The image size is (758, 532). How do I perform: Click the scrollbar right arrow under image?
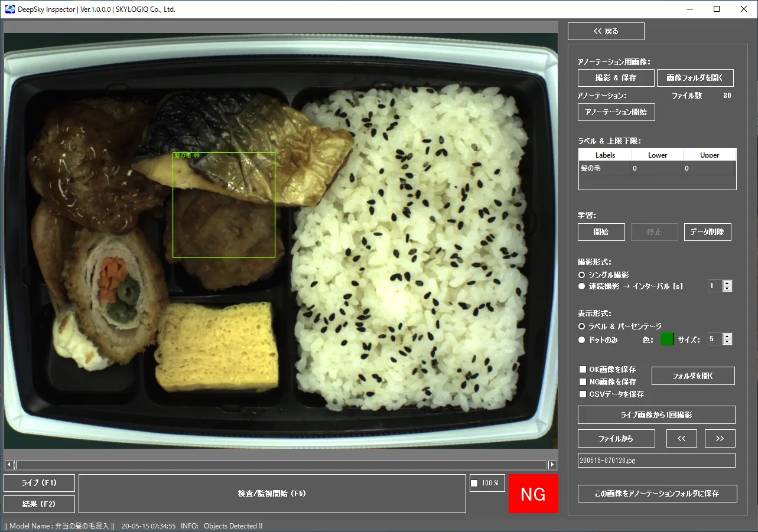pos(552,465)
